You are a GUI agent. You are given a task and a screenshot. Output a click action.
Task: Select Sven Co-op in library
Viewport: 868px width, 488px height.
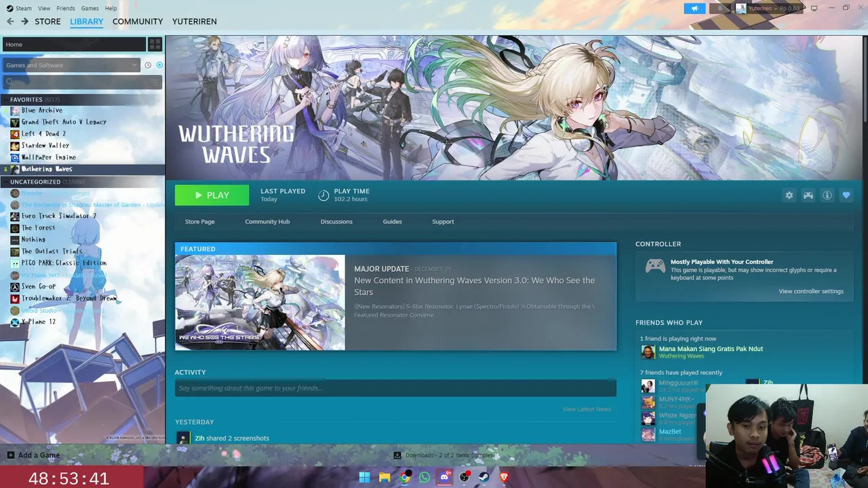(38, 287)
